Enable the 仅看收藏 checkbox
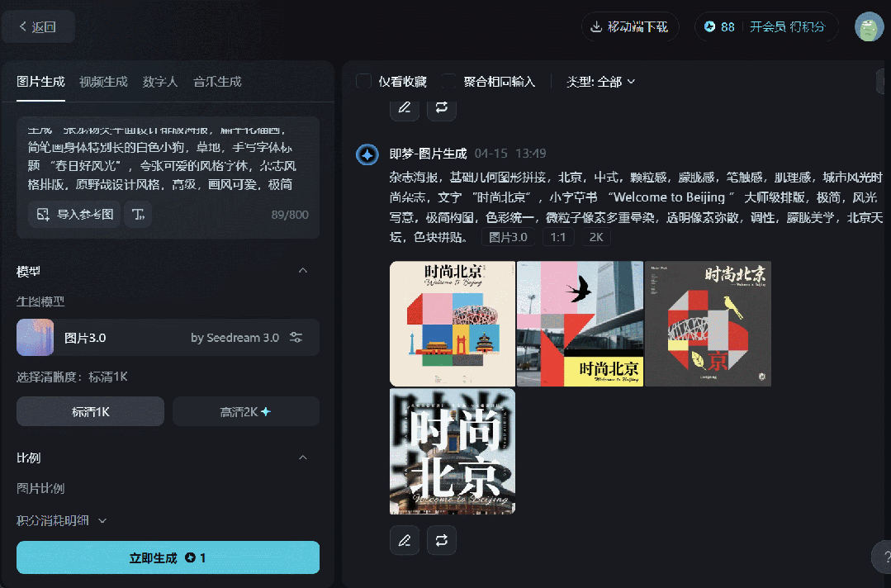The height and width of the screenshot is (588, 891). point(363,82)
